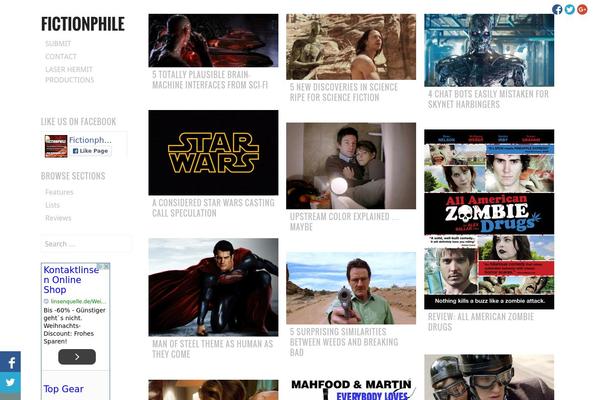Open the Facebook icon in top corner
This screenshot has height=400, width=600.
pos(557,9)
